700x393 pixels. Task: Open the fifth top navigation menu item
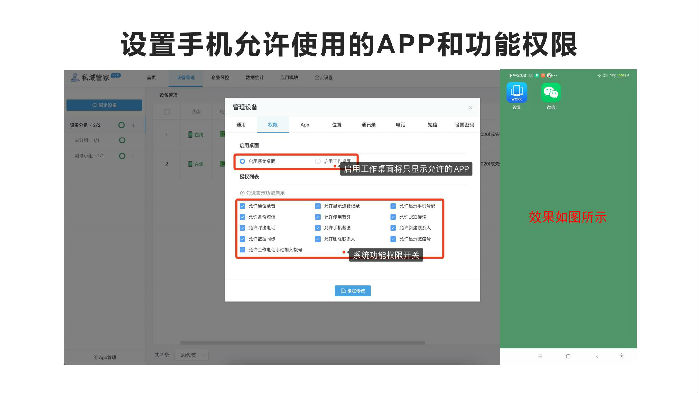pos(289,78)
